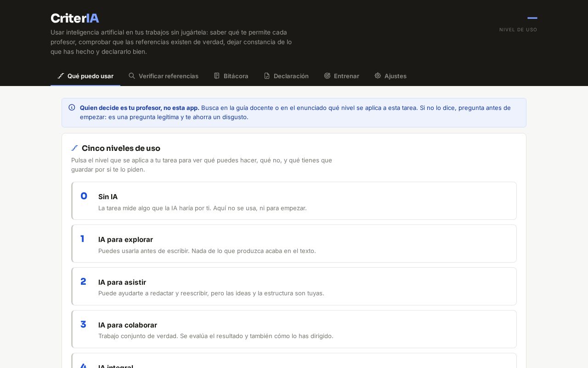Choose level 1 IA para explorar
The height and width of the screenshot is (368, 588).
pos(294,244)
